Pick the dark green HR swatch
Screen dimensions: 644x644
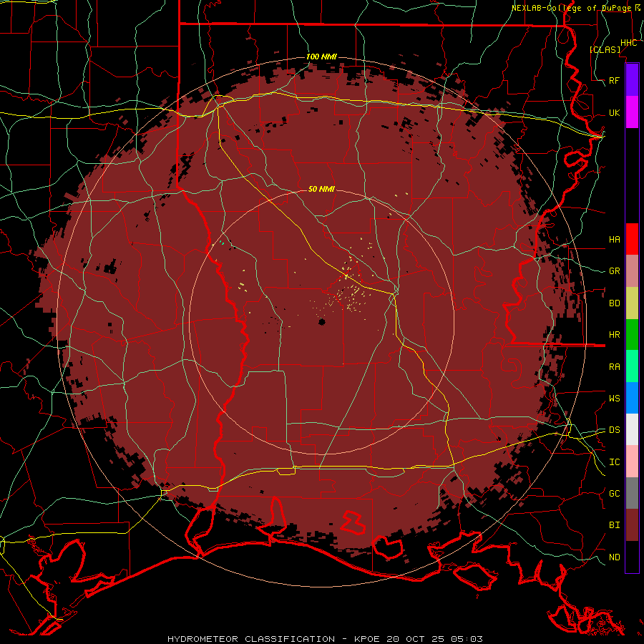click(632, 335)
